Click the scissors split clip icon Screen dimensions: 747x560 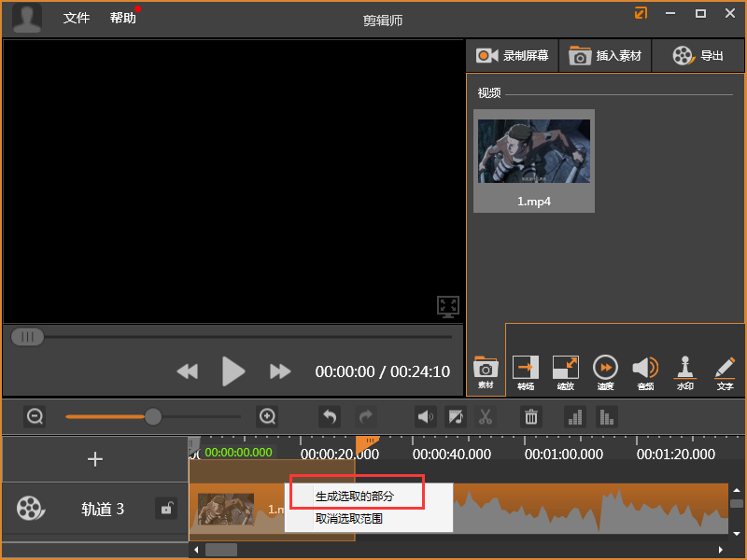pos(487,417)
